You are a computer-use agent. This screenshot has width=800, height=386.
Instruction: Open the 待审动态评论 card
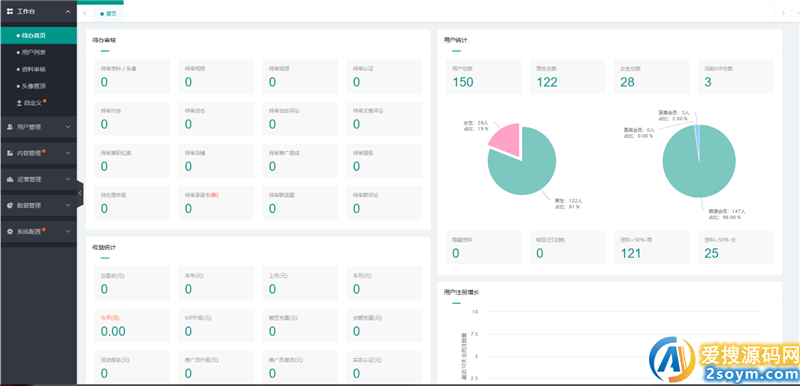pyautogui.click(x=300, y=118)
